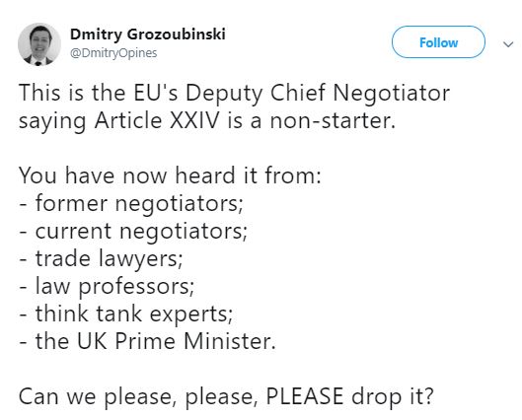
Task: Click the 'Can we please, please, PLEASE drop it?' line
Action: 226,397
